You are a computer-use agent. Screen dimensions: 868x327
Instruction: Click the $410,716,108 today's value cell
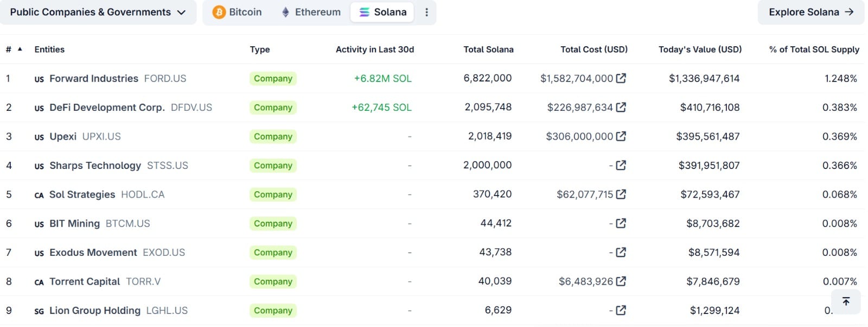tap(710, 107)
